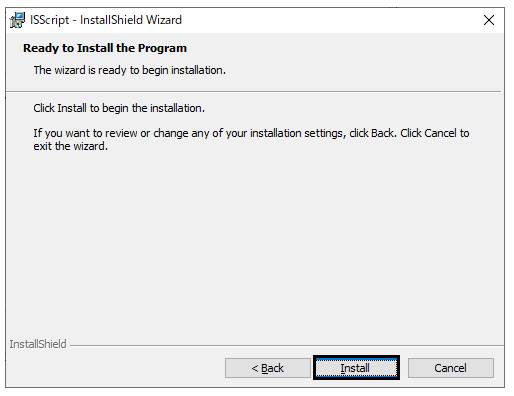Click the Install button to begin installation
Image resolution: width=514 pixels, height=396 pixels.
(356, 368)
